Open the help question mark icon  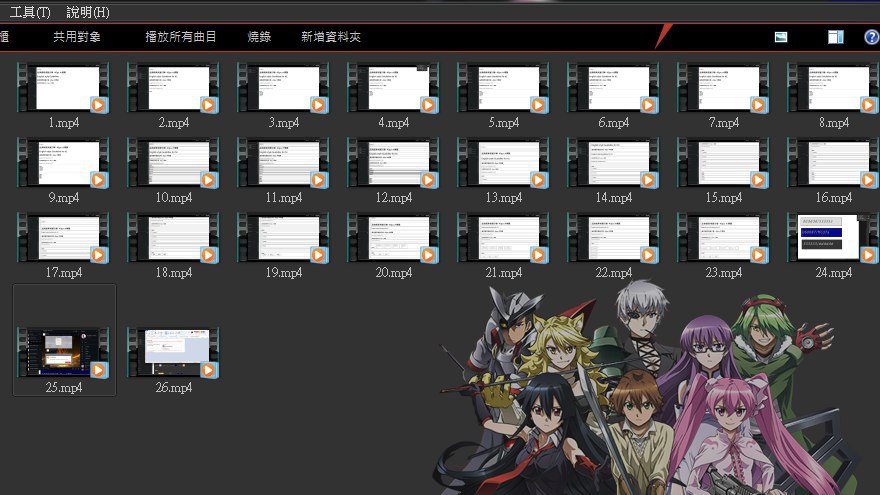871,37
